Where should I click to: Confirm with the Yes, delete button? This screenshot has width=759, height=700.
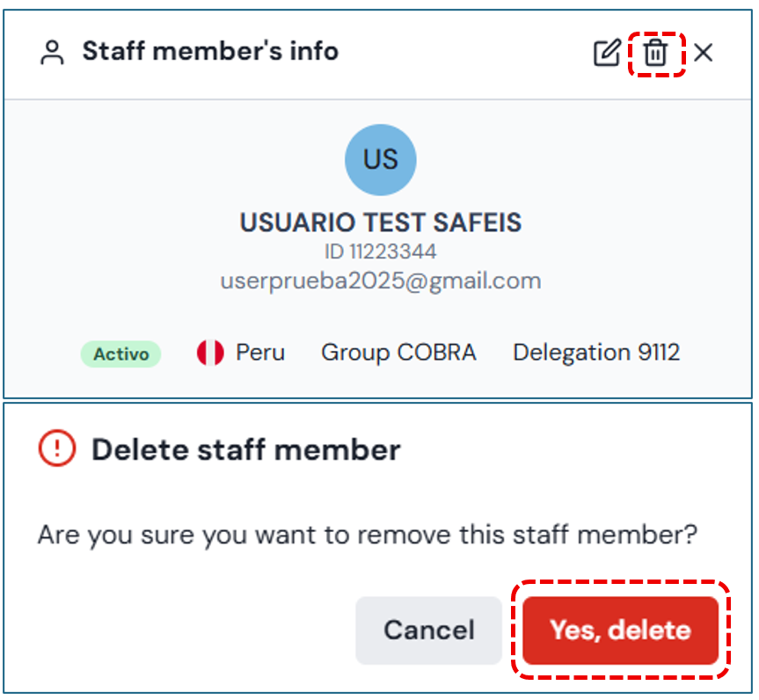point(620,631)
